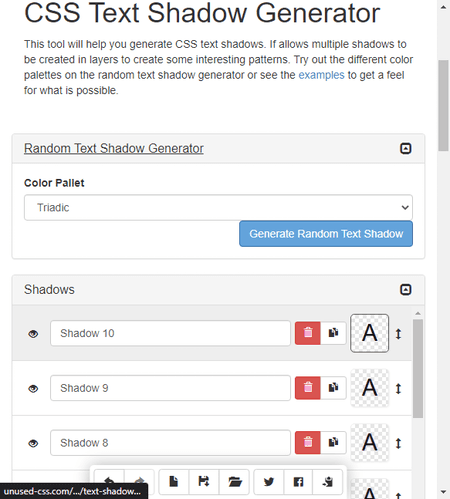Click into the Shadow 10 name field
This screenshot has height=499, width=450.
tap(170, 333)
